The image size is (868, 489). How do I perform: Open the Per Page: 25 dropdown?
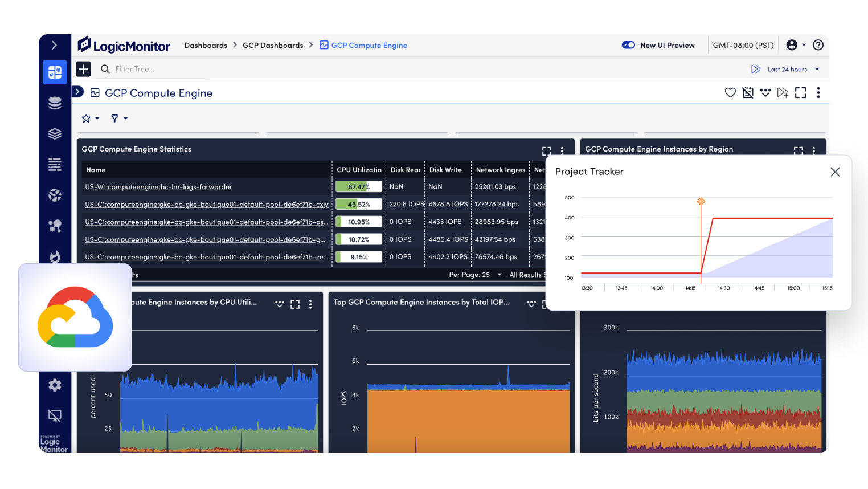pyautogui.click(x=476, y=275)
